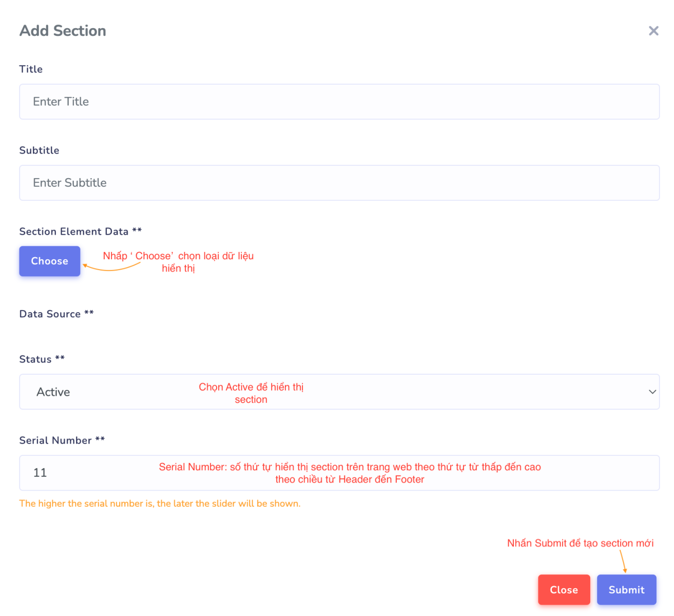This screenshot has width=674, height=616.
Task: Submit the new section form
Action: click(626, 590)
